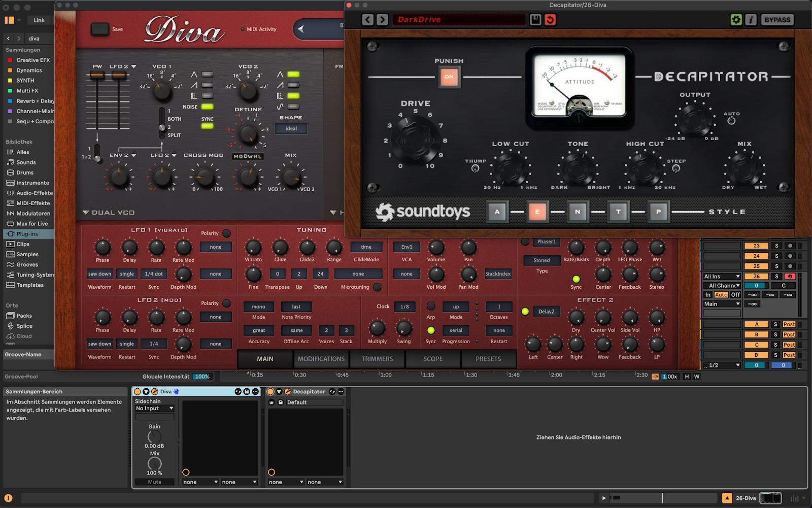Click the BYPASS button in Decapitator
812x508 pixels.
[x=777, y=20]
